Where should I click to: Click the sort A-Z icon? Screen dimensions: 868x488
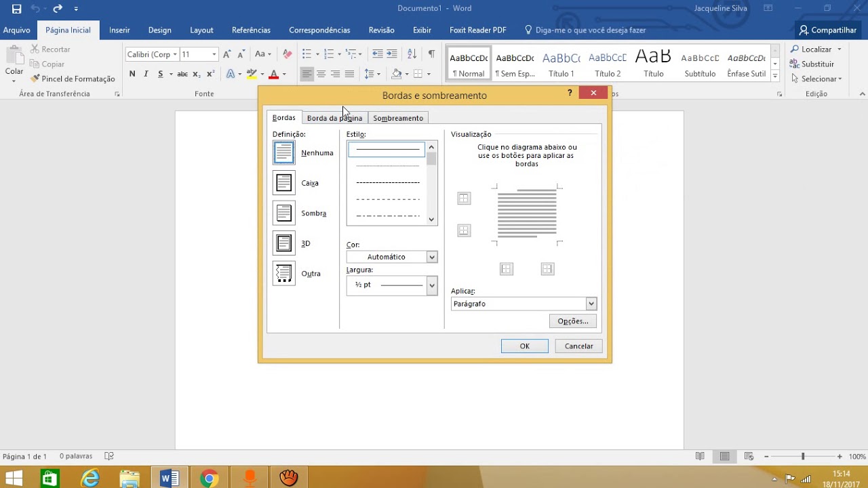(x=412, y=54)
